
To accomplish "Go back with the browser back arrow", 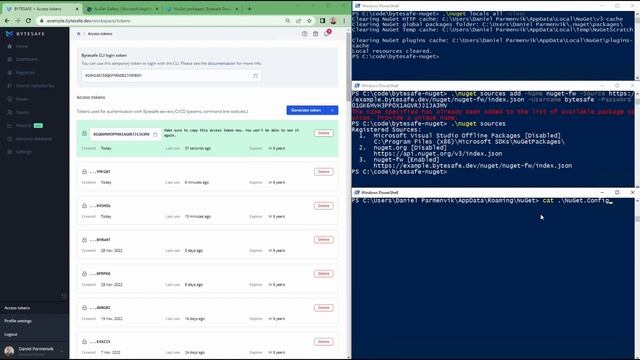I will tap(7, 20).
